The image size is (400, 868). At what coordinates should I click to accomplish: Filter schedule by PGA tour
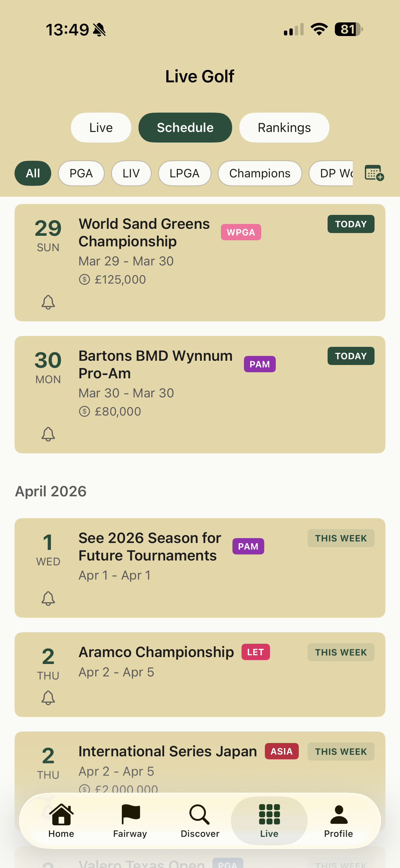pos(81,173)
